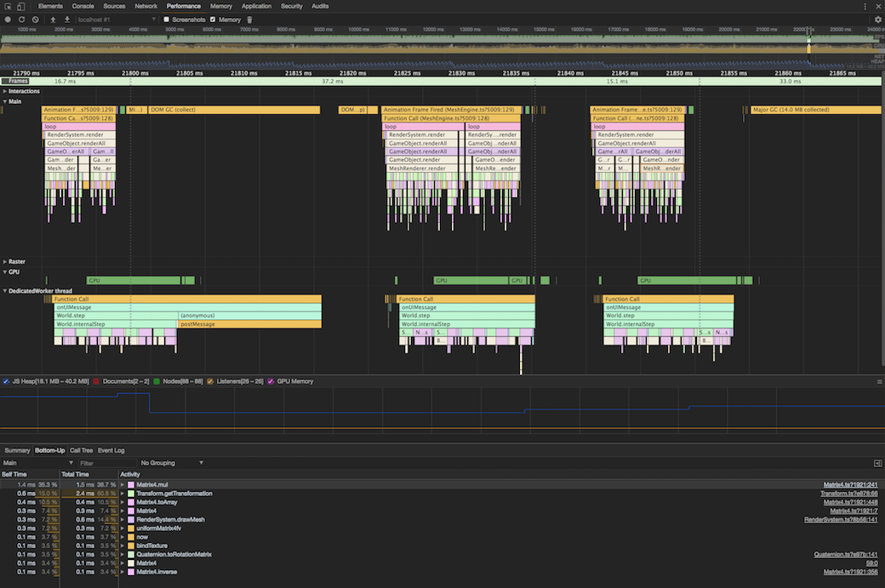The height and width of the screenshot is (588, 885).
Task: Toggle the Listeners counter checkbox
Action: (210, 381)
